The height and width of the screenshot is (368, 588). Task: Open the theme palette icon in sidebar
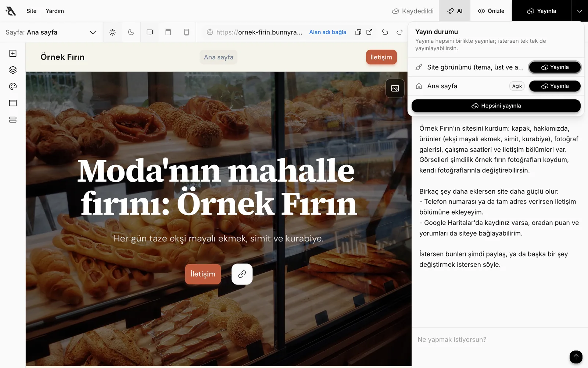pyautogui.click(x=13, y=86)
